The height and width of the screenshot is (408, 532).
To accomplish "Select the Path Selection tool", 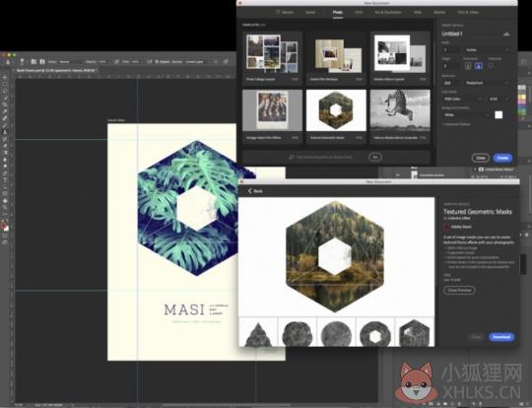I will point(5,187).
